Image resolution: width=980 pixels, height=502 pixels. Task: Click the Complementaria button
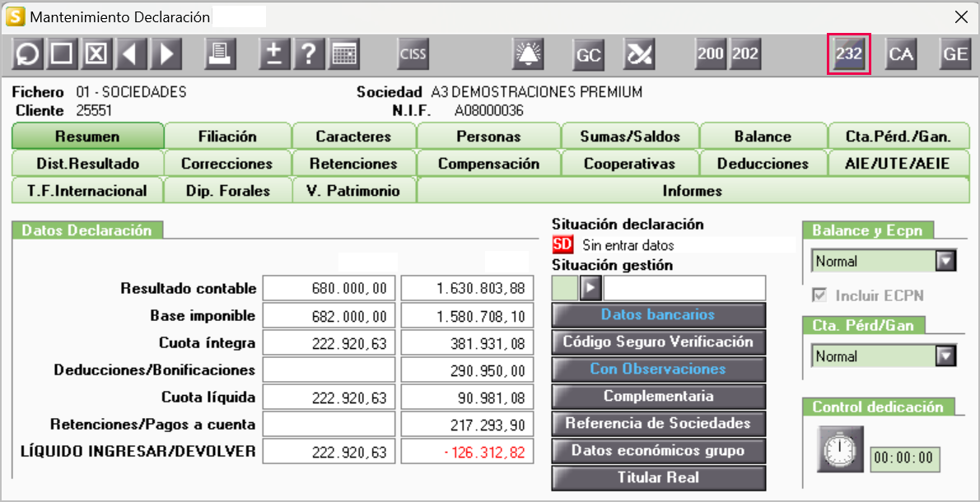(x=659, y=397)
